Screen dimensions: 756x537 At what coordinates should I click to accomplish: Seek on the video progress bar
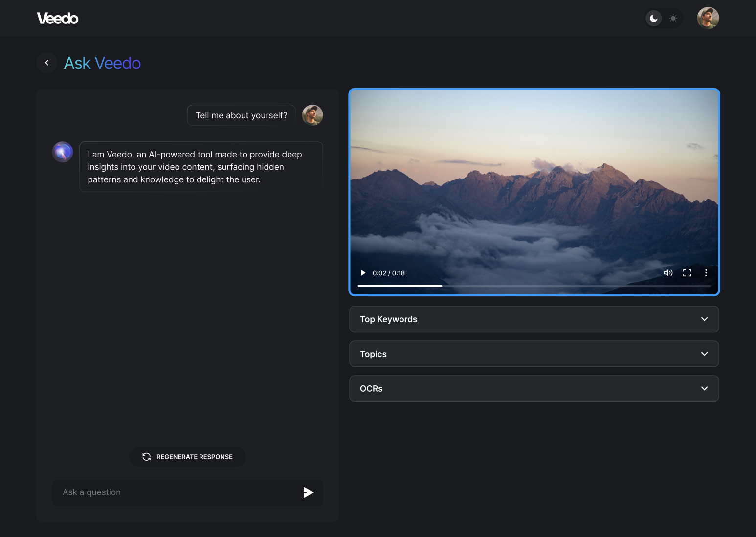534,286
